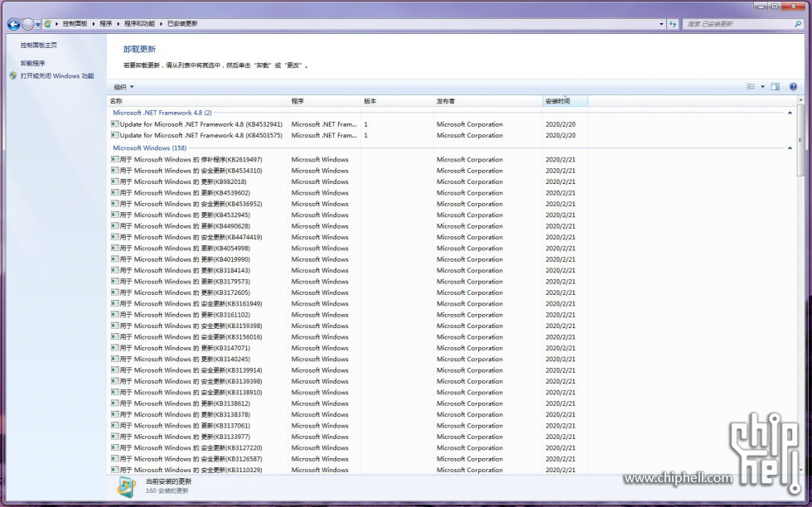
Task: Click shield icon beside Windows 功能 link
Action: click(x=13, y=75)
